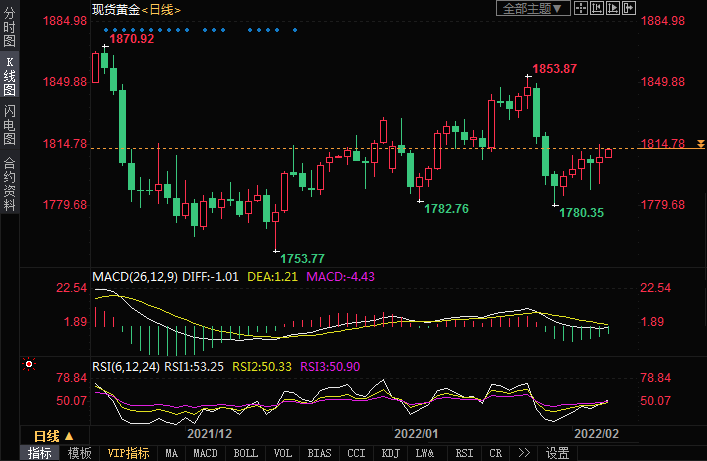This screenshot has width=707, height=461.
Task: Click the 1853.87 peak candlestick label
Action: click(555, 69)
